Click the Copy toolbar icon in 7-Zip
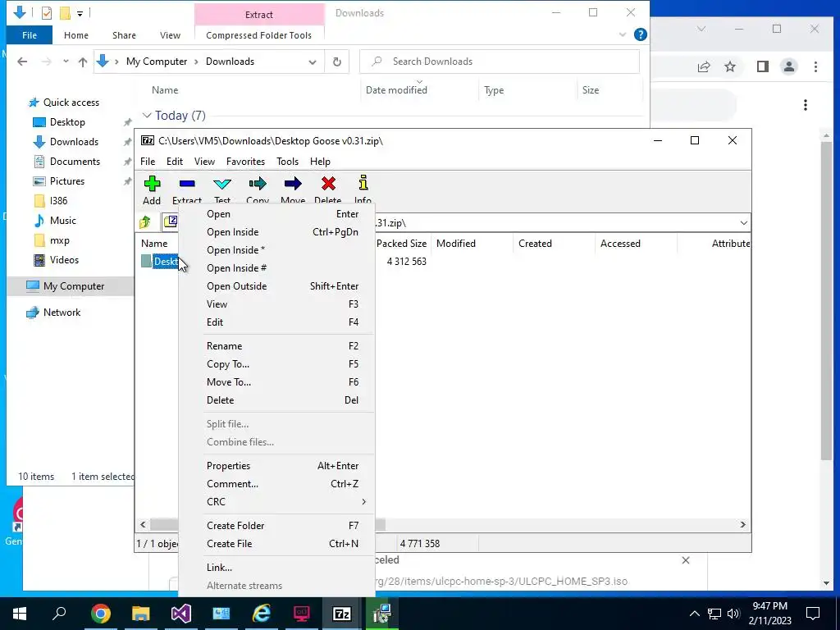The width and height of the screenshot is (840, 630). 258,184
